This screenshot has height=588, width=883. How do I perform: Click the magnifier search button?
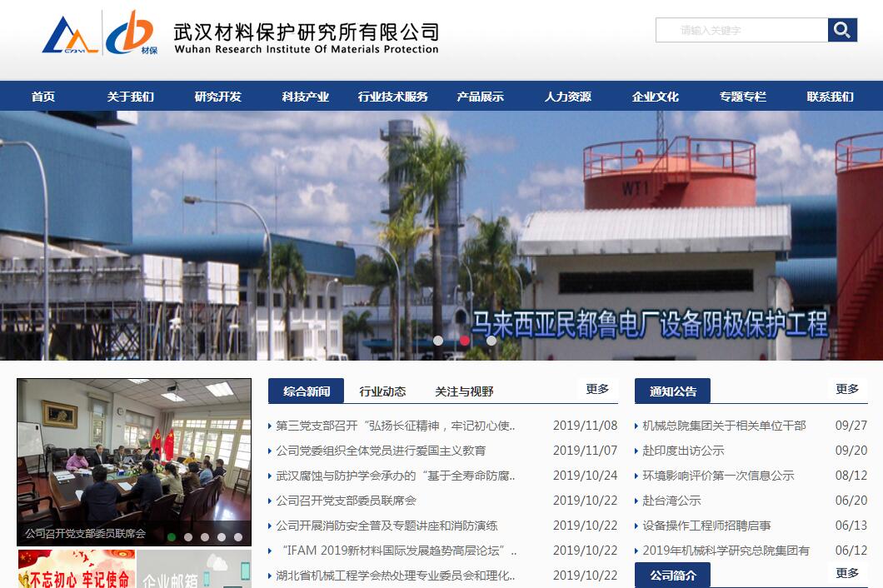pos(842,31)
